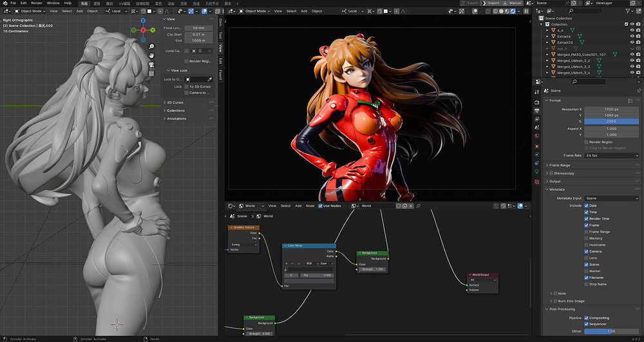Open World shader type dropdown in node editor
The image size is (644, 342).
[x=251, y=205]
